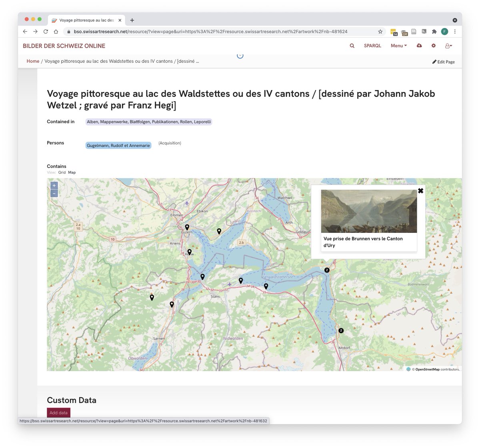Screen dimensions: 480x448
Task: Click the address bar URL
Action: [210, 32]
